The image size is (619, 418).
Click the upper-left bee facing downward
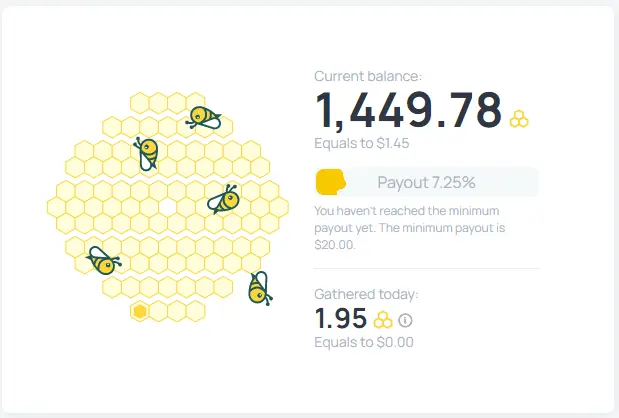point(146,154)
